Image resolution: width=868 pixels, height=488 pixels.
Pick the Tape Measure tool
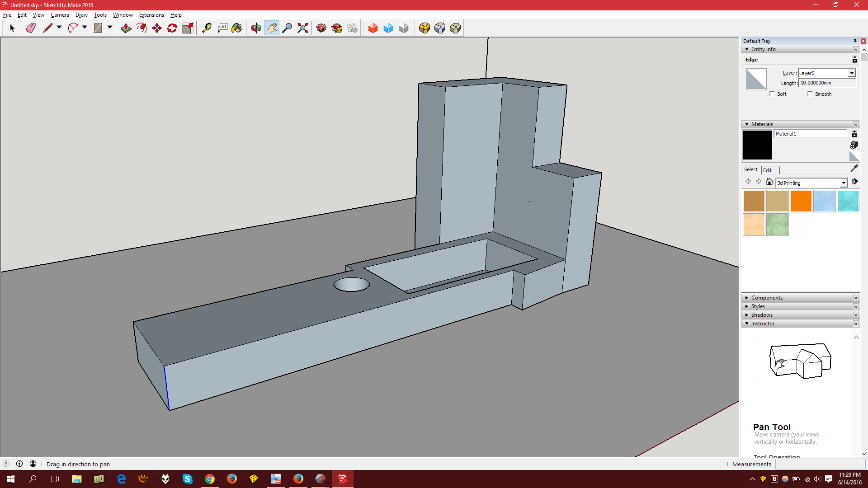click(207, 28)
